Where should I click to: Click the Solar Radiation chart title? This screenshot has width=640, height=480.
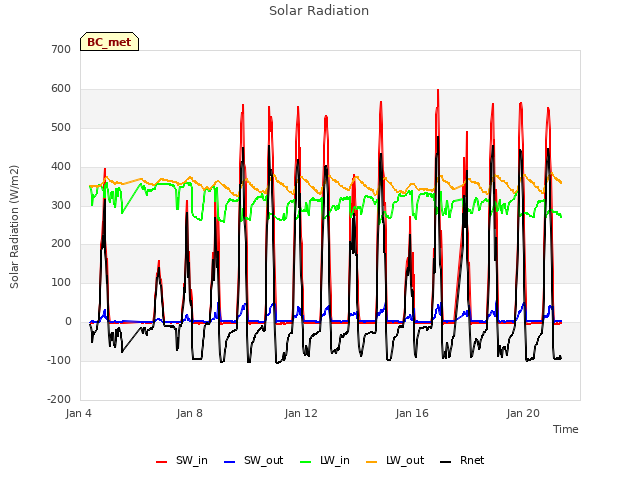(x=319, y=11)
